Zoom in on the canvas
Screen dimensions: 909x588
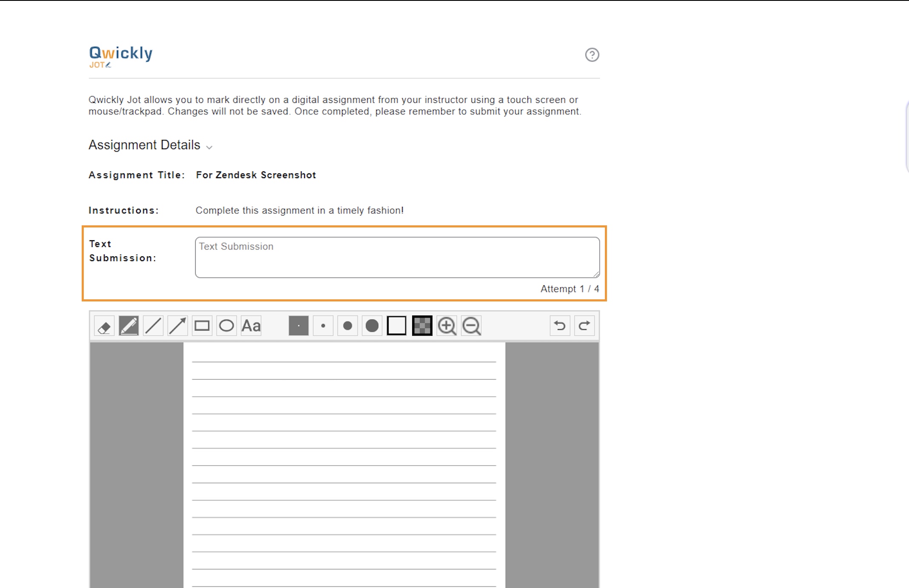(447, 326)
